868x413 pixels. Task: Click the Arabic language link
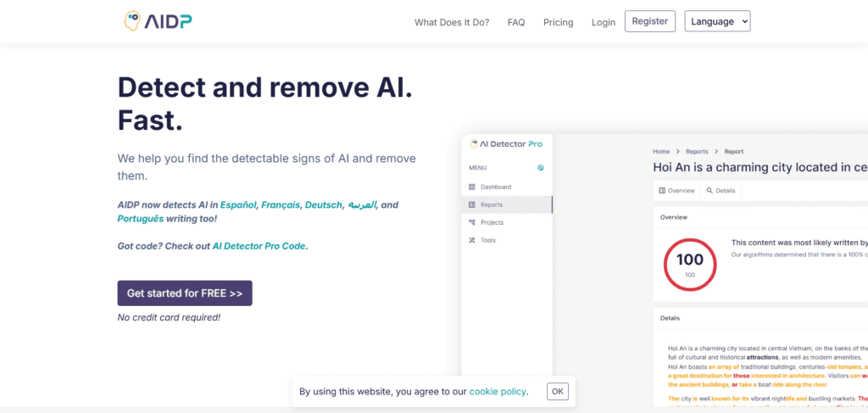tap(362, 205)
